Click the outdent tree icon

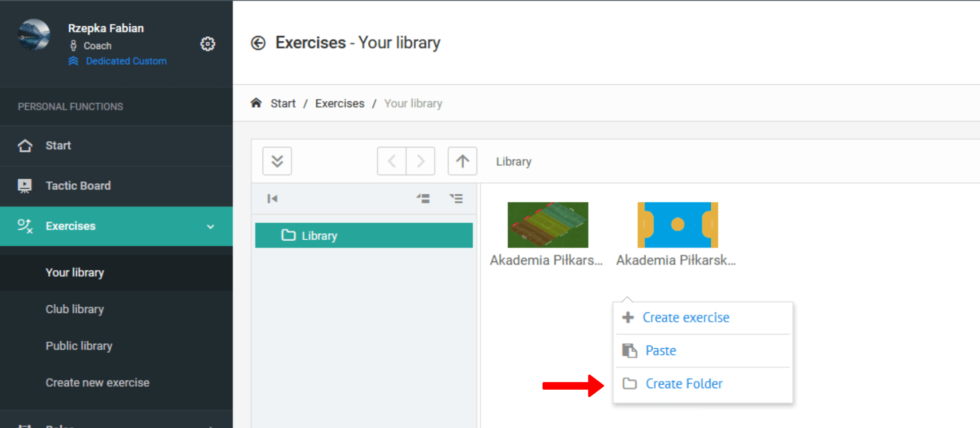point(423,198)
